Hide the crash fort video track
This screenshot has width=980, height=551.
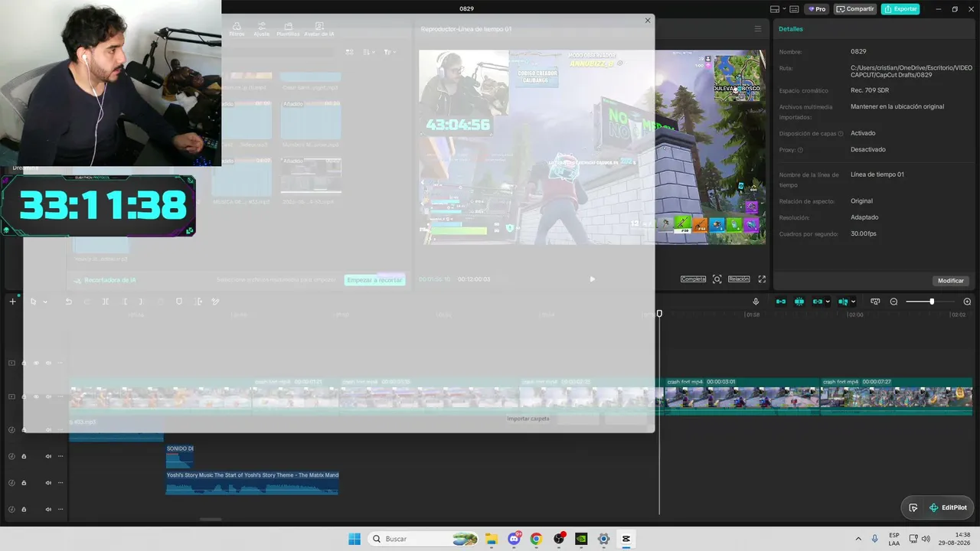pos(36,396)
